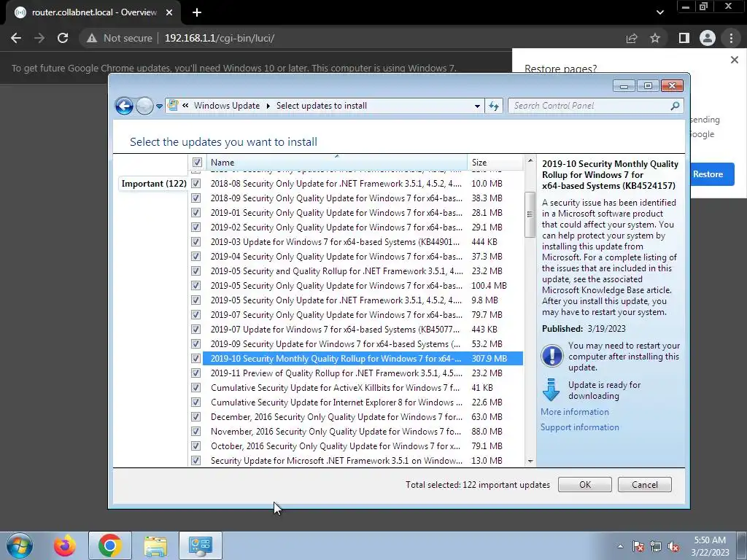747x560 pixels.
Task: Click the search magnifier icon
Action: [x=675, y=106]
